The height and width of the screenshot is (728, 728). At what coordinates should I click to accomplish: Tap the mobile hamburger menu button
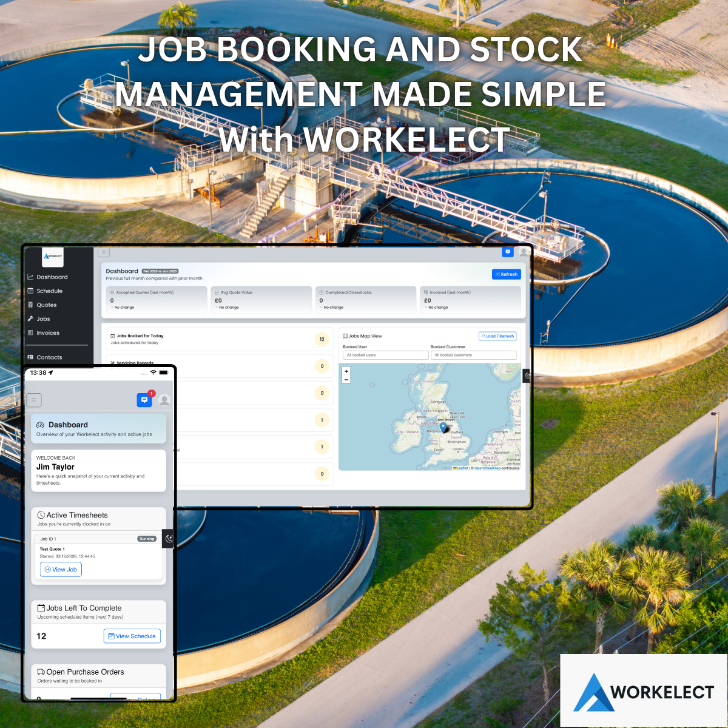coord(34,400)
